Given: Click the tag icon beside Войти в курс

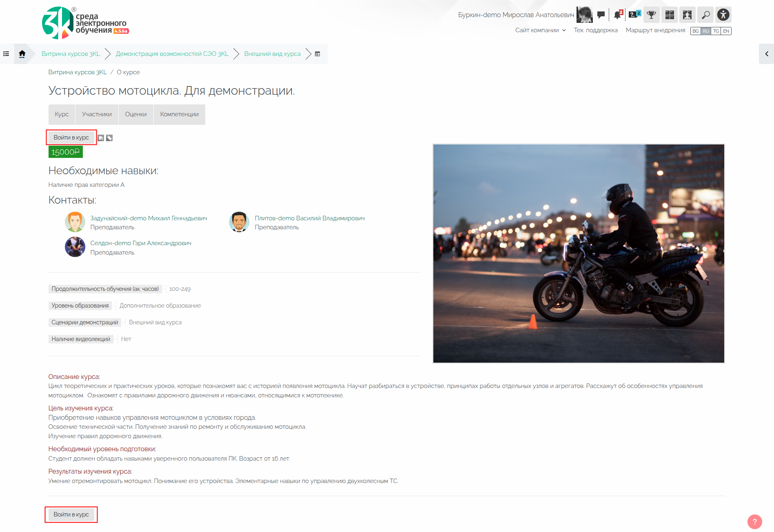Looking at the screenshot, I should (109, 138).
